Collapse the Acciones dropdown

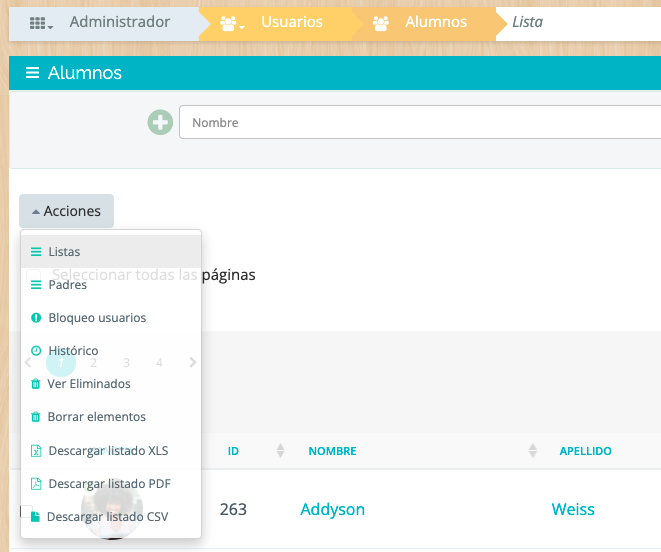67,211
